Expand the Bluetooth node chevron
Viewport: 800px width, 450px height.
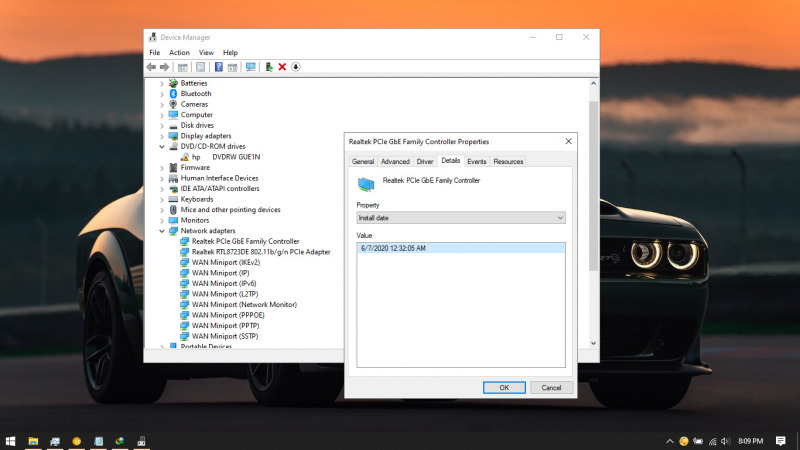coord(162,94)
